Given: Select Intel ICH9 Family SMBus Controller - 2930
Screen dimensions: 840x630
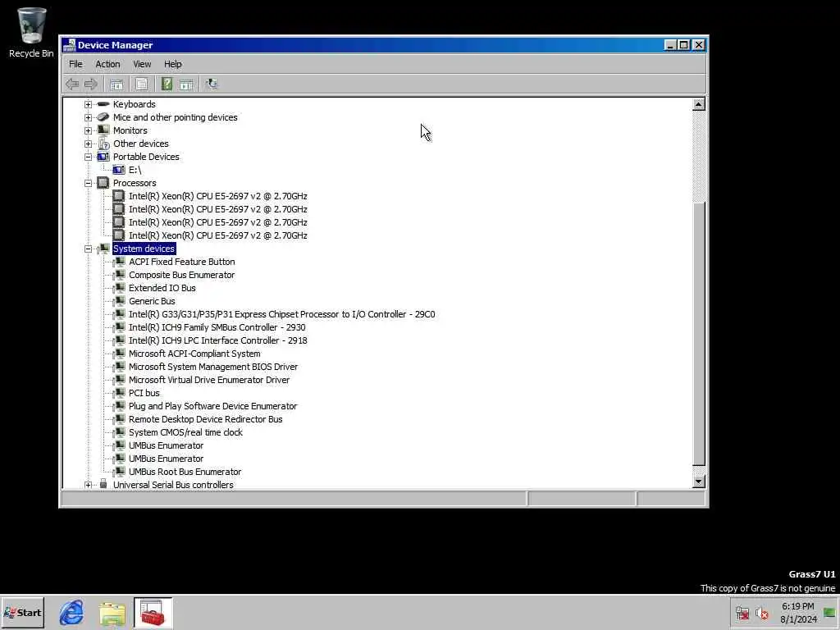Looking at the screenshot, I should coord(217,327).
